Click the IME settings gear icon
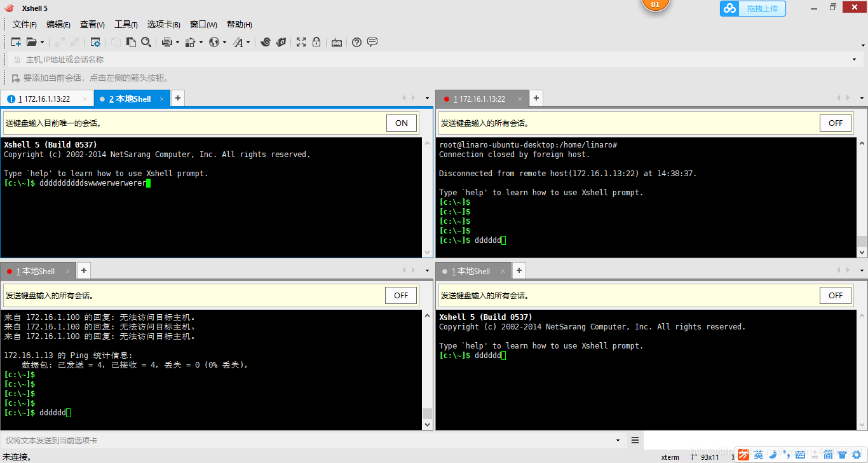Viewport: 868px width, 463px height. coord(856,455)
